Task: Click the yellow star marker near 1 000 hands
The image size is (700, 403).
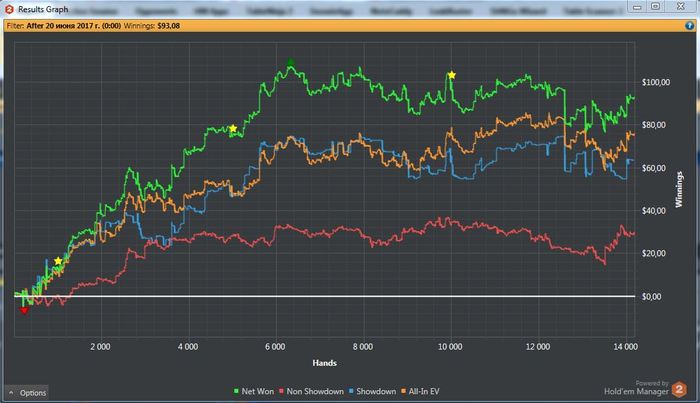Action: tap(58, 261)
